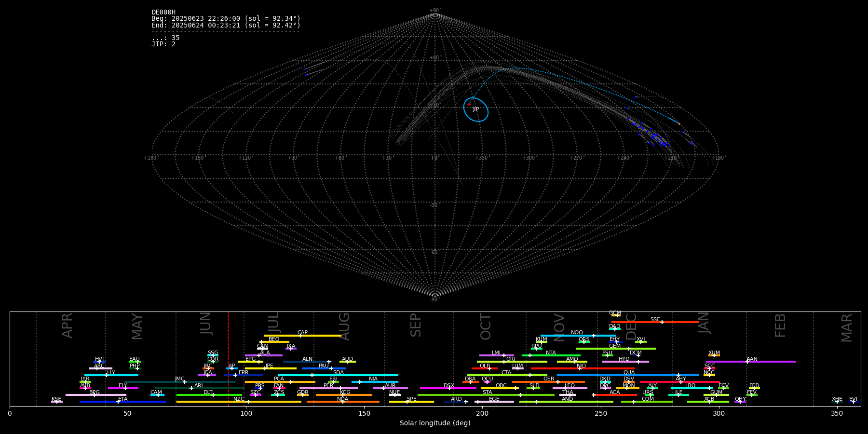Select the COM shower label

(648, 399)
